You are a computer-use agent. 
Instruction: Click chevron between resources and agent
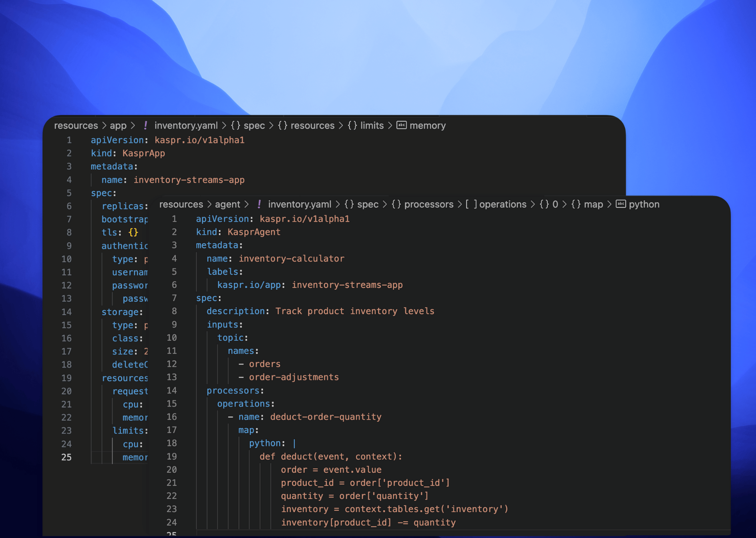(209, 205)
